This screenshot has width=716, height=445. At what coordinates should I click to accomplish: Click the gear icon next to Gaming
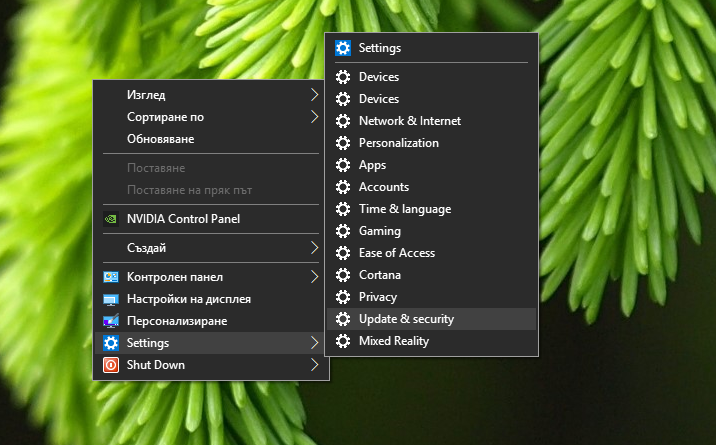[x=343, y=231]
